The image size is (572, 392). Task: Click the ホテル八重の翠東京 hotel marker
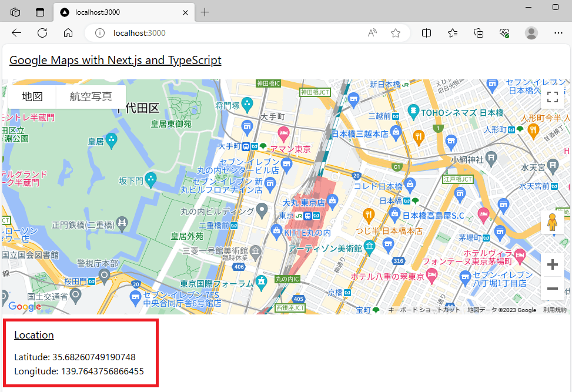432,276
